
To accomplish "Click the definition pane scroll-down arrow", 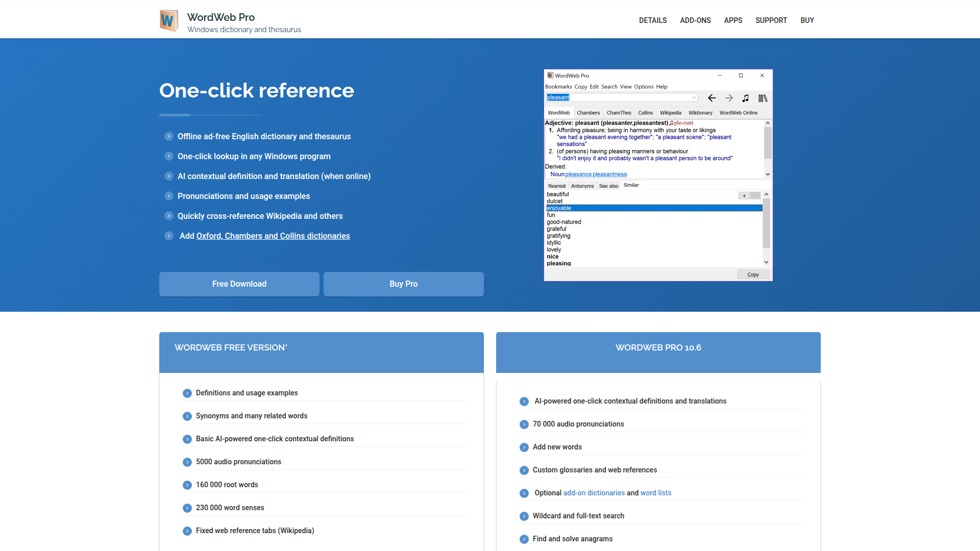I will pos(767,174).
